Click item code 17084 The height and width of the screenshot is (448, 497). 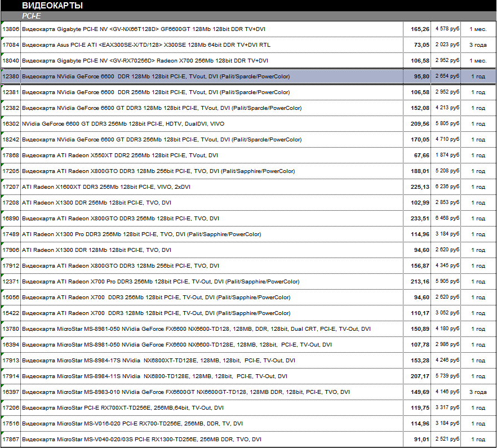11,45
